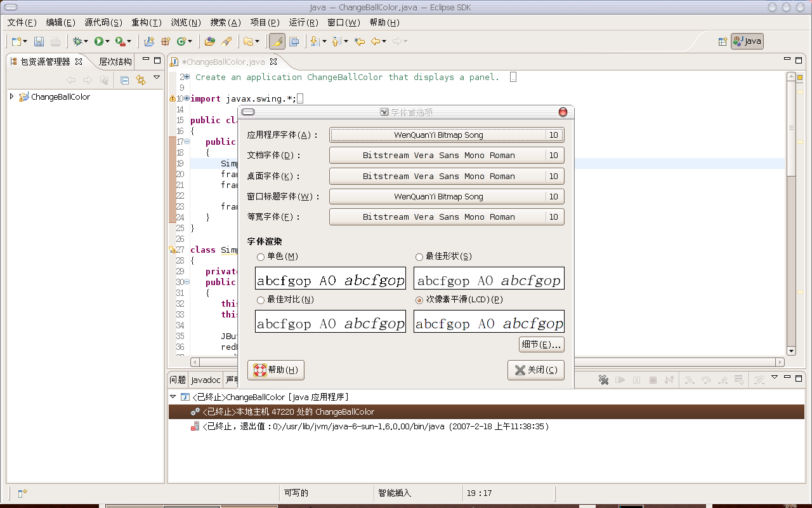Open the Package Explorer view menu triangle
The image size is (812, 508).
pos(157,78)
